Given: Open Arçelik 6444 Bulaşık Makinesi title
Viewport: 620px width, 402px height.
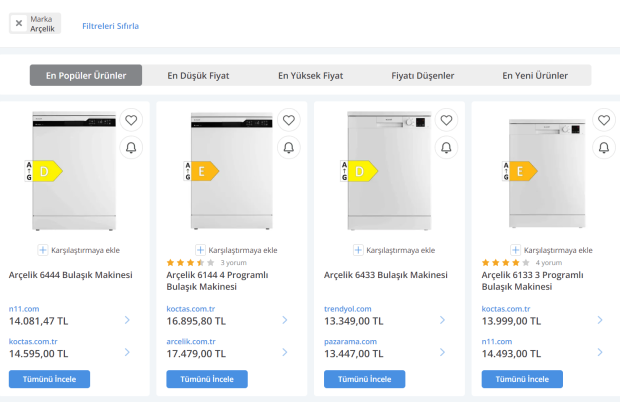Looking at the screenshot, I should [70, 275].
